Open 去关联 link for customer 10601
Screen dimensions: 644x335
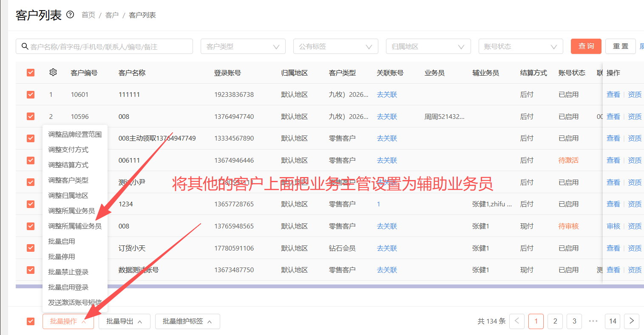(x=387, y=94)
